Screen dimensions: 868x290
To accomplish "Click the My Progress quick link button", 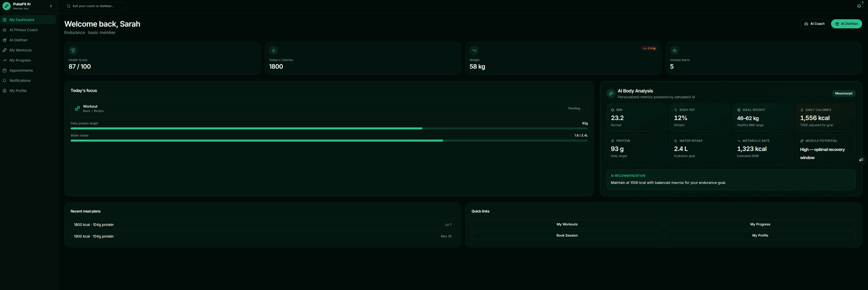I will coord(760,225).
